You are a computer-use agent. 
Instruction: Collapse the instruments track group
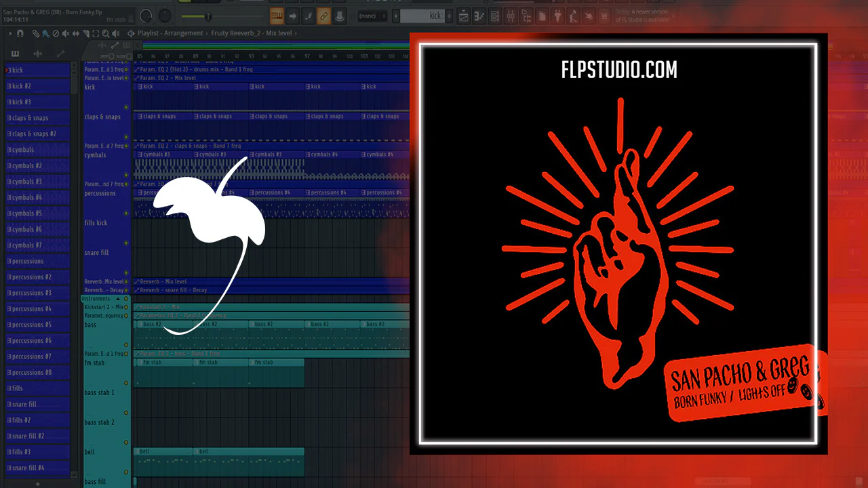click(118, 299)
